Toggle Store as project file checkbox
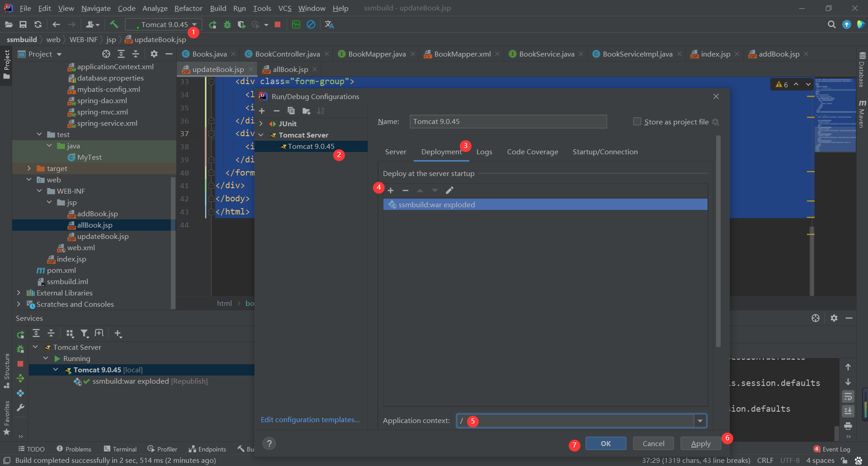The image size is (868, 466). tap(637, 121)
